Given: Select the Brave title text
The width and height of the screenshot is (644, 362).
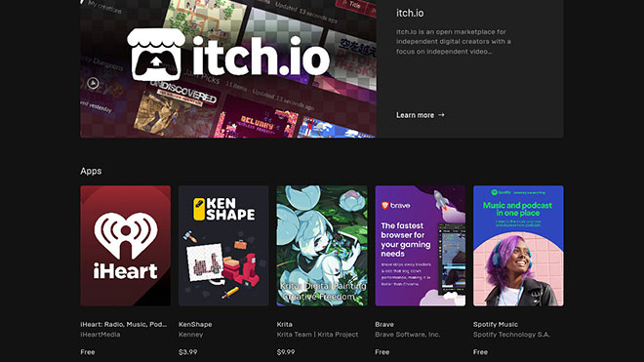Looking at the screenshot, I should click(x=384, y=324).
